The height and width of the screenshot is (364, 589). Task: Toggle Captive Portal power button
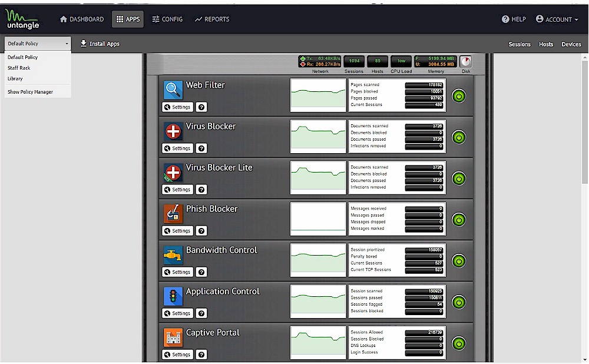[x=459, y=344]
